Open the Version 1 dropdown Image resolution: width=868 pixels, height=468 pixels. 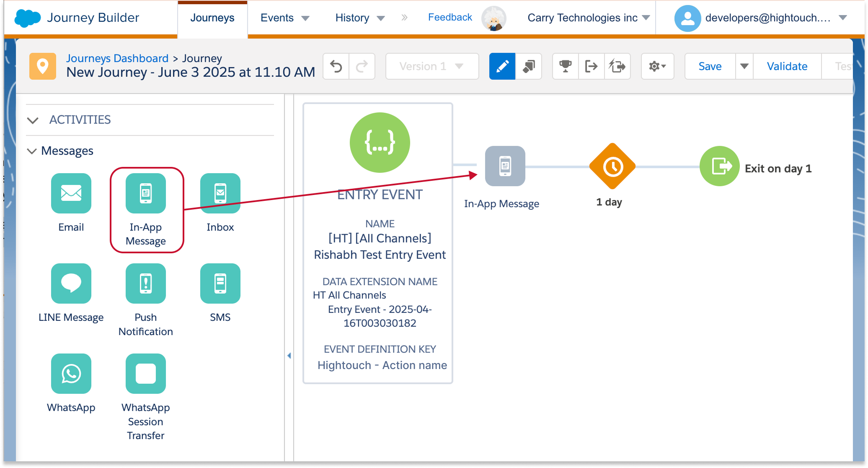coord(431,66)
